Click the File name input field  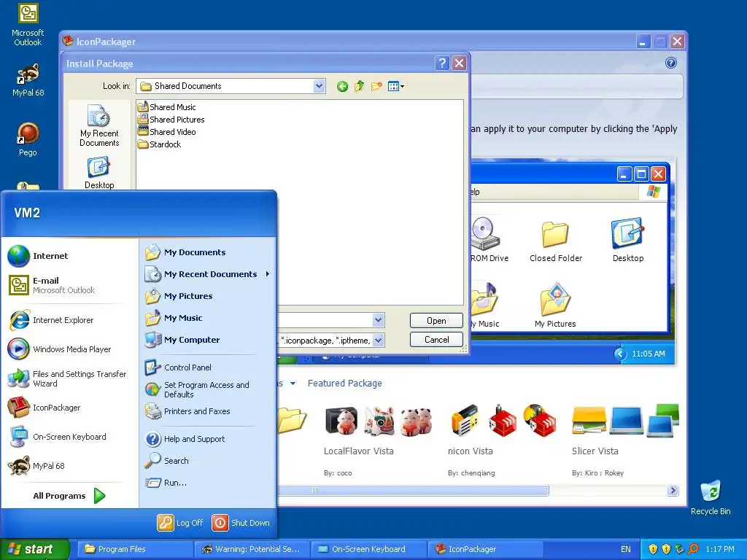click(x=325, y=320)
